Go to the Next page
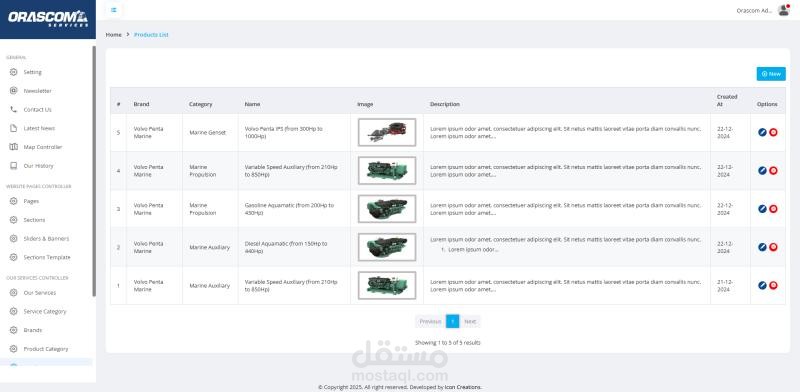Viewport: 800px width, 392px height. tap(470, 322)
